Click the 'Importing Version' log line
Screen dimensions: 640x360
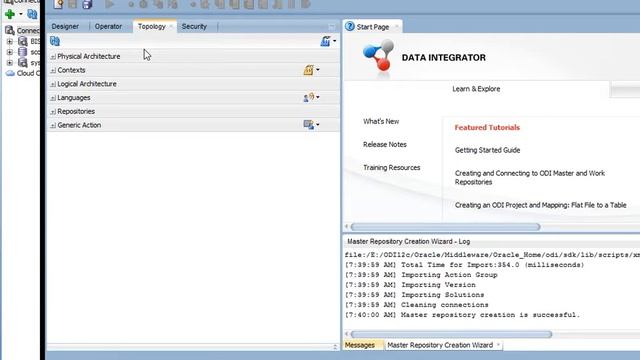coord(410,285)
